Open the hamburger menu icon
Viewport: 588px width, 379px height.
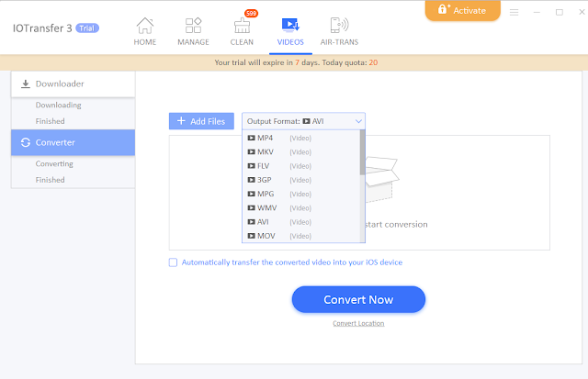514,12
